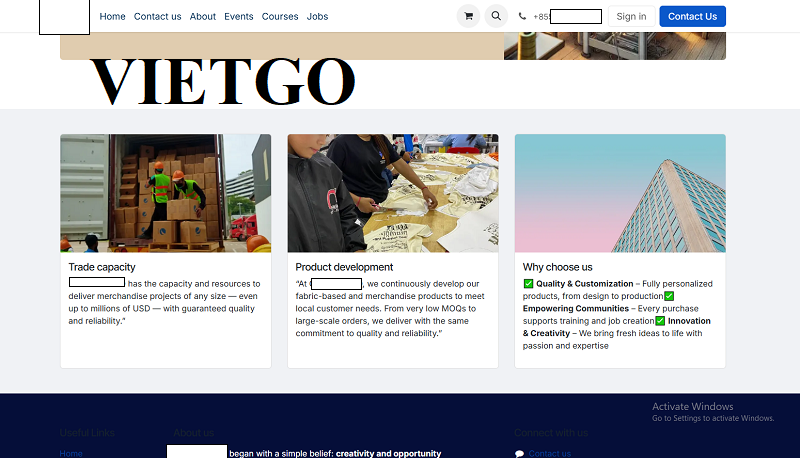Select Courses in the navigation bar
Image resolution: width=800 pixels, height=458 pixels.
280,16
